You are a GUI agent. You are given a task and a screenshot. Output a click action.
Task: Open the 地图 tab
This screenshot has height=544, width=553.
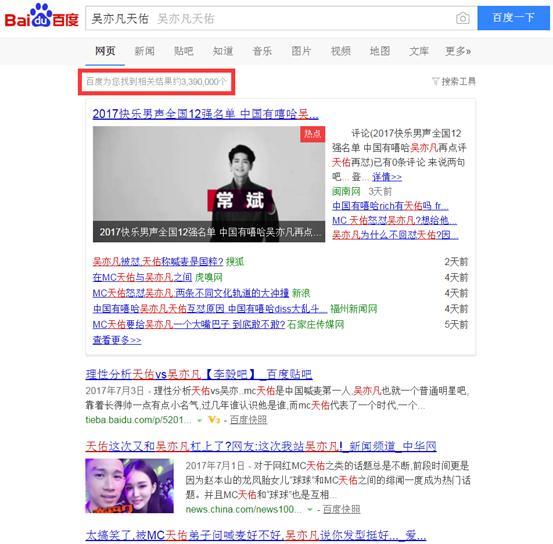(380, 51)
